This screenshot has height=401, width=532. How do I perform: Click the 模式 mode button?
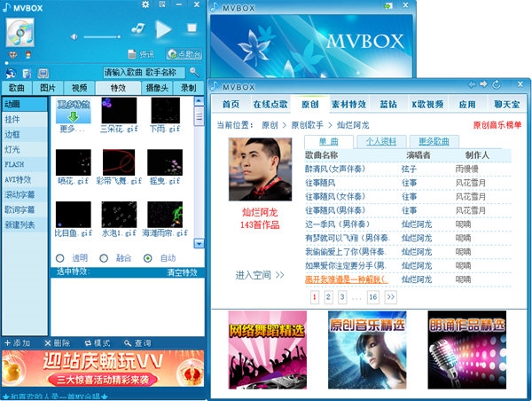tap(98, 343)
